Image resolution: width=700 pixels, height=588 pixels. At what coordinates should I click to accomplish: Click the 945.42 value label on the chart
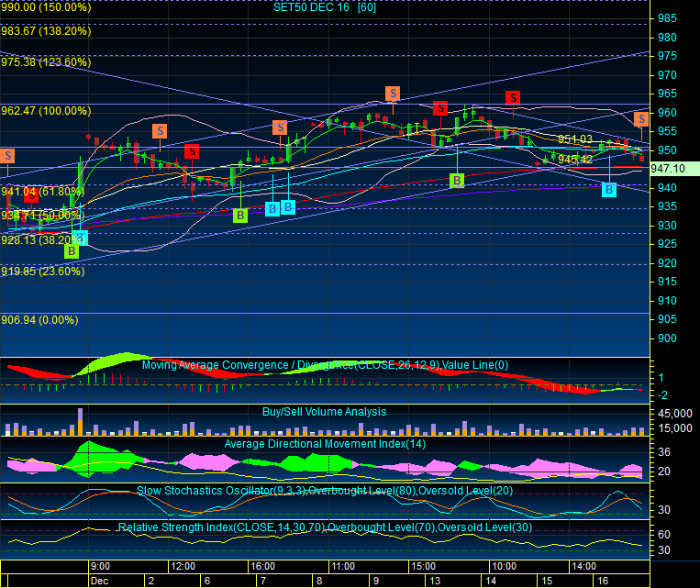575,160
